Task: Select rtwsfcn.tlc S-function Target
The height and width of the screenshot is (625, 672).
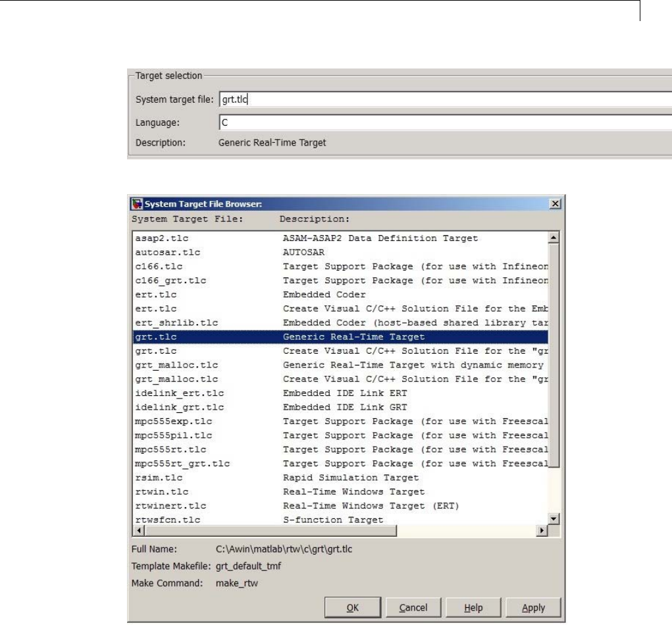Action: [341, 520]
